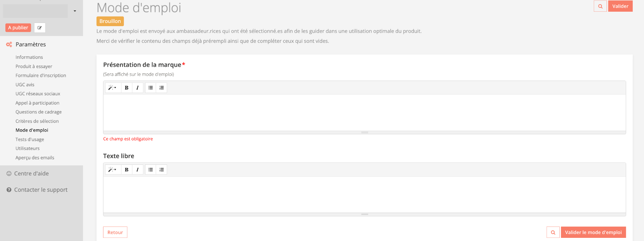This screenshot has width=644, height=241.
Task: Click the edit pencil icon beside A publier
Action: pos(39,28)
